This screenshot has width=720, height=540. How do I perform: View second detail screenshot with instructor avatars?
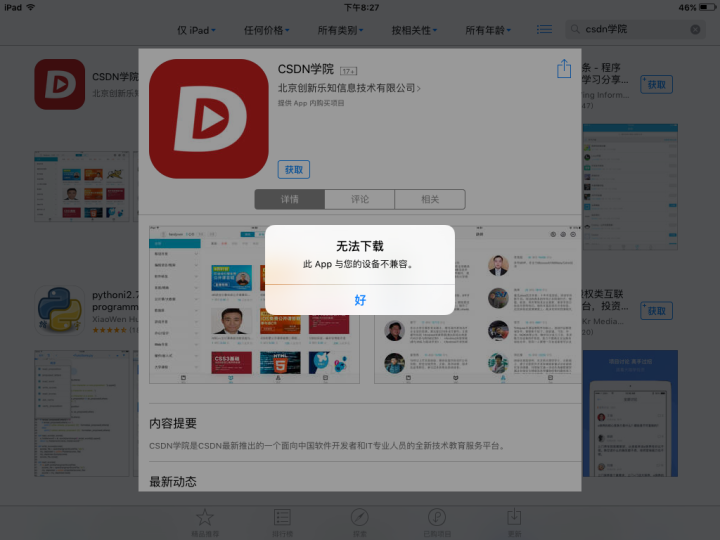(x=478, y=304)
